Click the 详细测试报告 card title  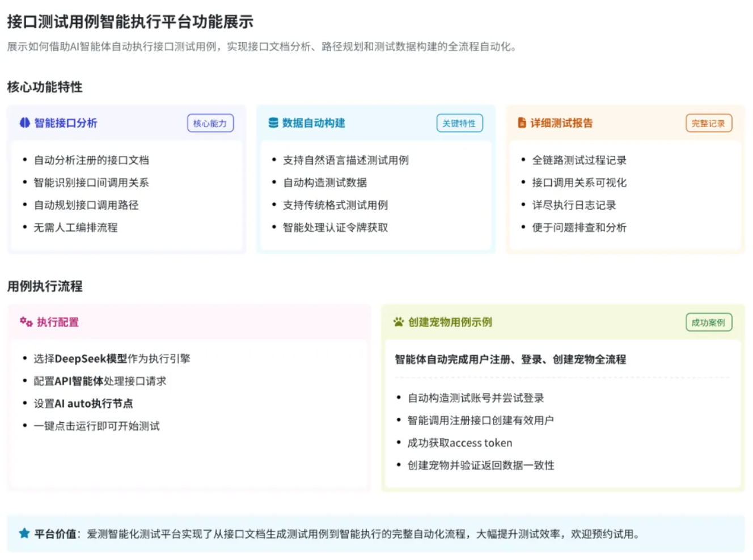(x=561, y=123)
